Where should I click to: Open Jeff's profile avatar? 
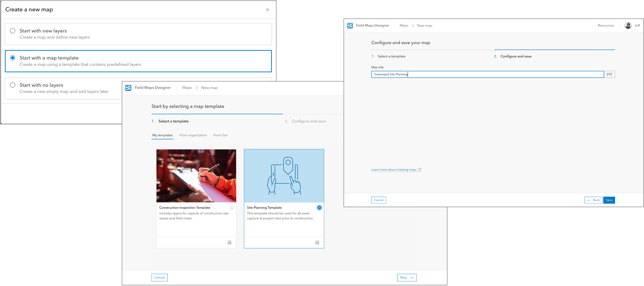pyautogui.click(x=628, y=25)
